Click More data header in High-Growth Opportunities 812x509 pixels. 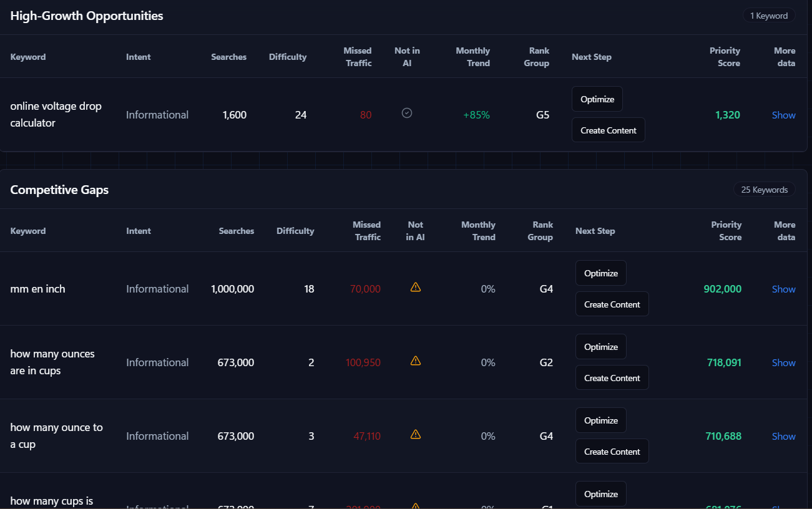tap(785, 57)
